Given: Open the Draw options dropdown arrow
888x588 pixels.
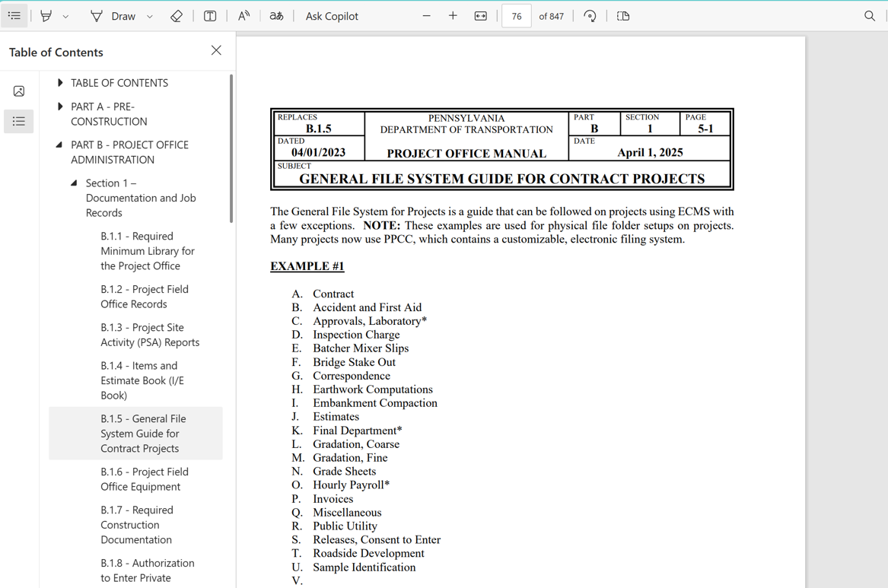Looking at the screenshot, I should tap(149, 17).
